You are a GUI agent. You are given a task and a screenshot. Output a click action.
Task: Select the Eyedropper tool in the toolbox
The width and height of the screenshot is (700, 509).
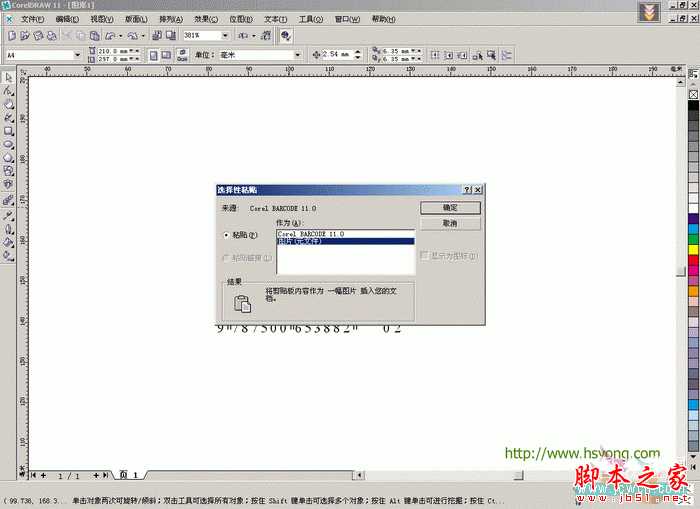pos(8,216)
